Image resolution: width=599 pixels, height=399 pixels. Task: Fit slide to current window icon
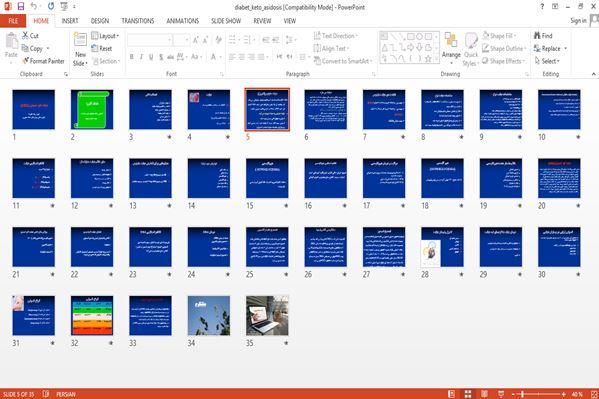pos(593,394)
